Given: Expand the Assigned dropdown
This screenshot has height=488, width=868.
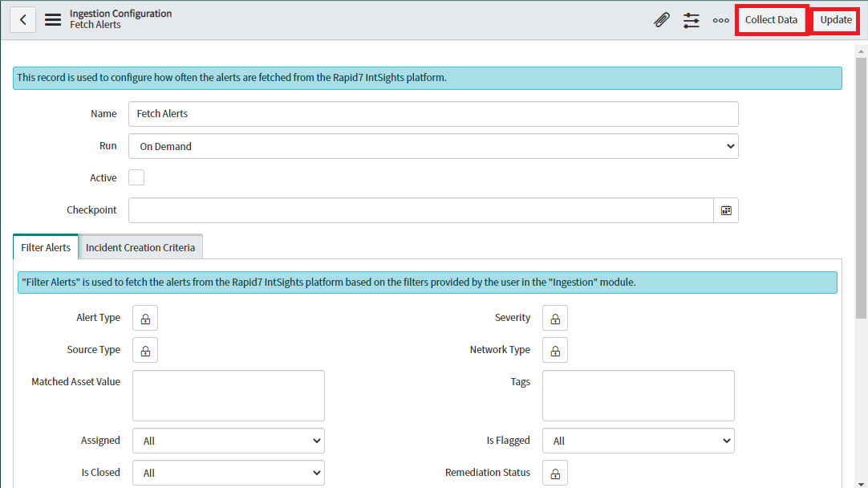Looking at the screenshot, I should tap(229, 441).
